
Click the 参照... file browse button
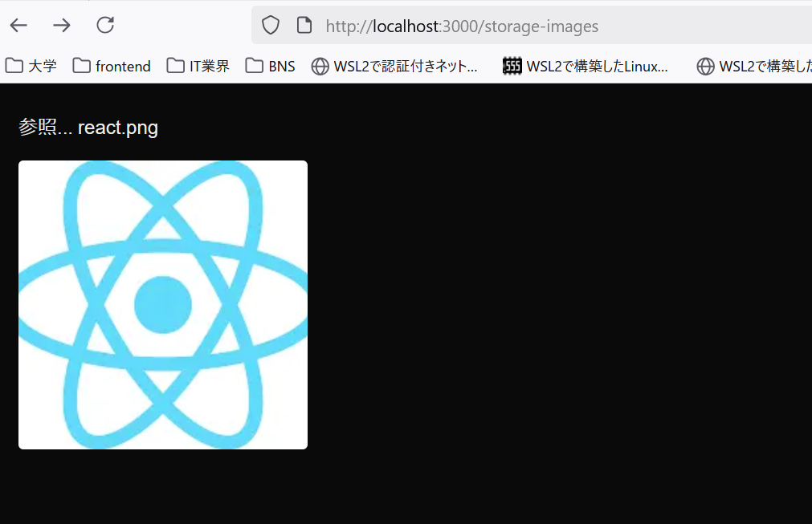[x=46, y=128]
